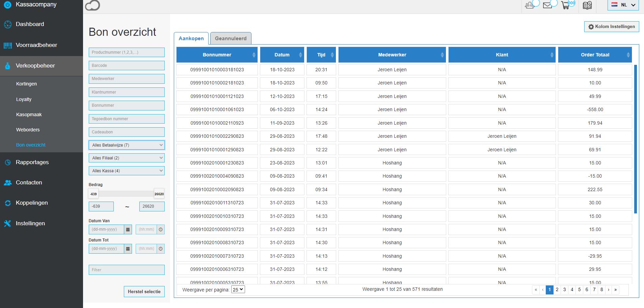Expand the Alles Filiaal dropdown
This screenshot has width=644, height=308.
click(x=127, y=158)
